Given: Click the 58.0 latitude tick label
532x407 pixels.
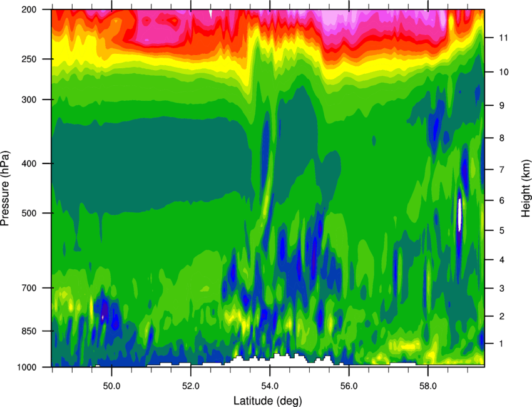Looking at the screenshot, I should 428,386.
